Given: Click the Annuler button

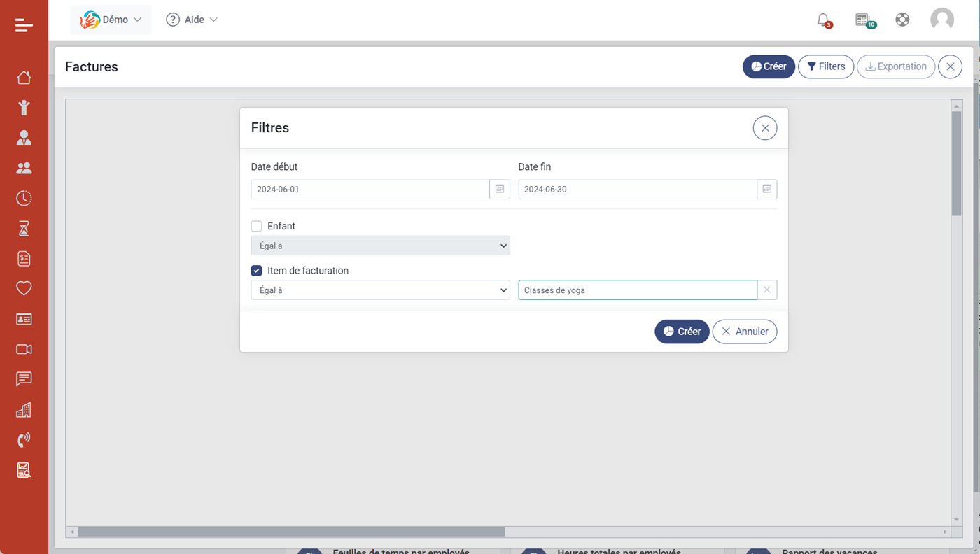Looking at the screenshot, I should click(x=745, y=332).
